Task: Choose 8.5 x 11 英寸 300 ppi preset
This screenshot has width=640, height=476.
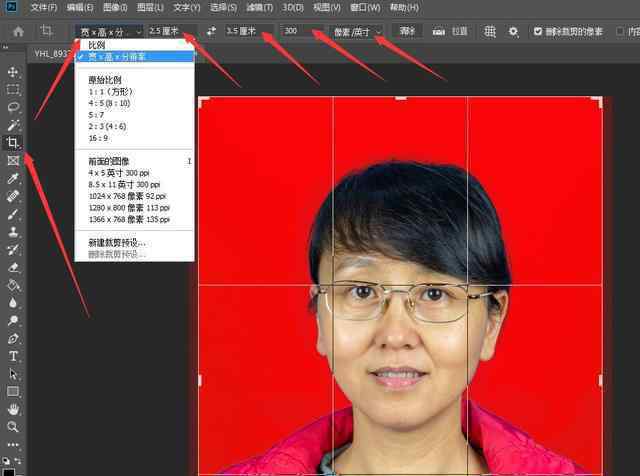Action: pyautogui.click(x=134, y=185)
